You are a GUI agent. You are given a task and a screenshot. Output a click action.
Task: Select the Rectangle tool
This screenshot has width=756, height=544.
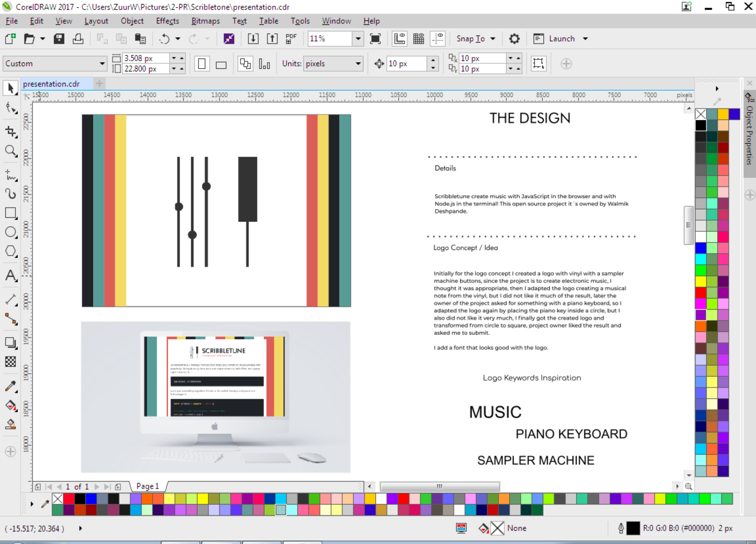[10, 213]
